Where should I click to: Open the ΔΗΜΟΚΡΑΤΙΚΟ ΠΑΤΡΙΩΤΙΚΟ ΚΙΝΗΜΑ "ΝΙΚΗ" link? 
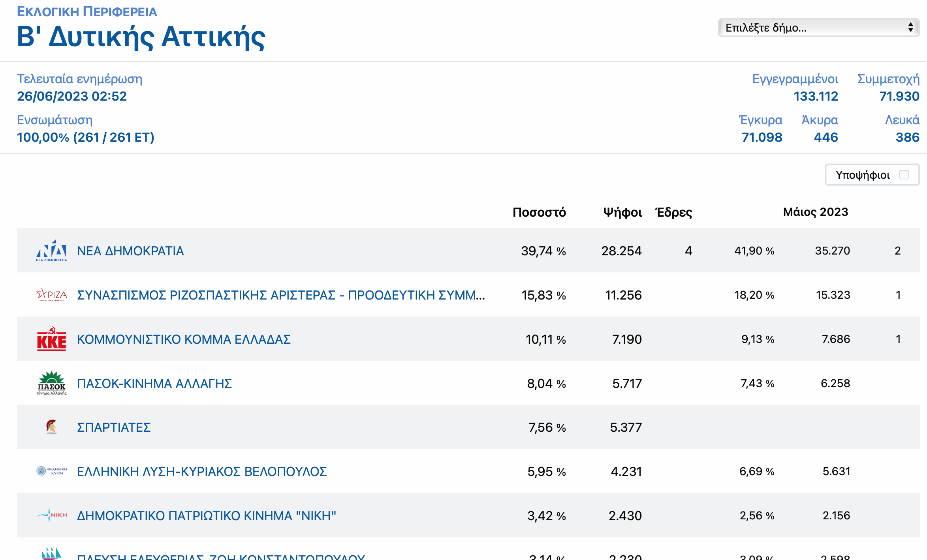[x=207, y=516]
